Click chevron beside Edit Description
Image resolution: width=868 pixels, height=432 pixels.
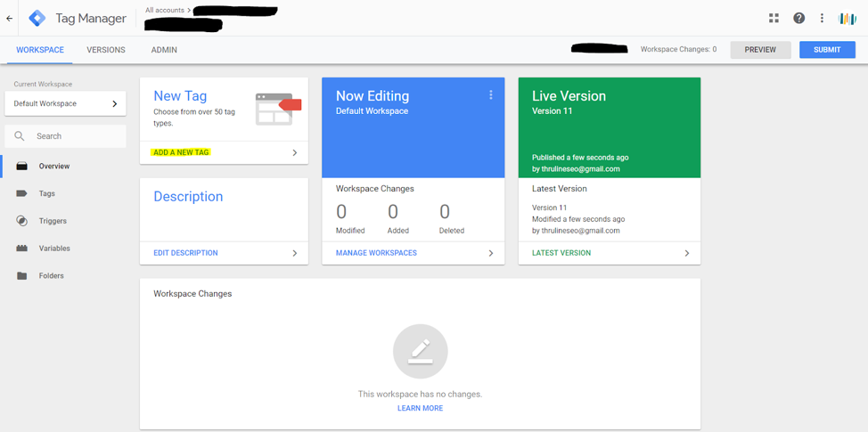tap(294, 253)
